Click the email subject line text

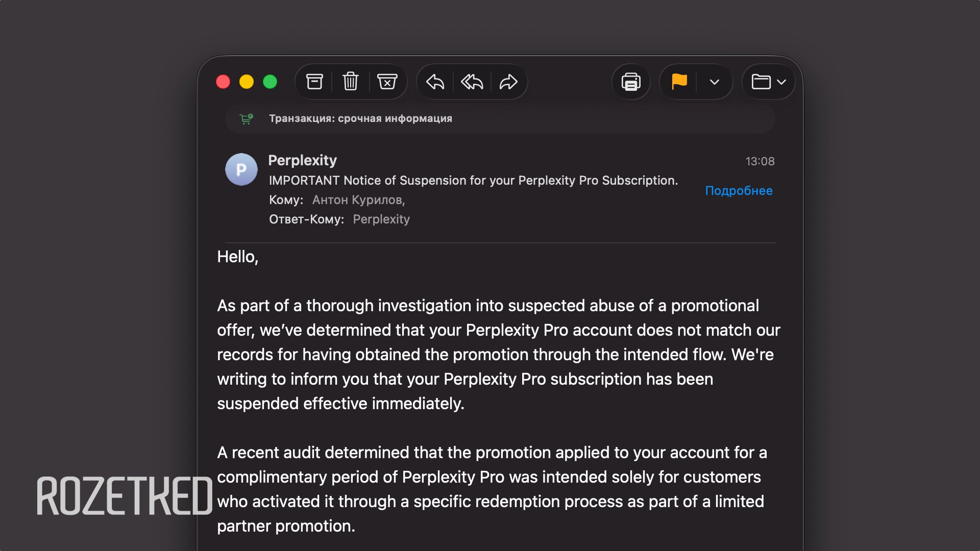473,181
